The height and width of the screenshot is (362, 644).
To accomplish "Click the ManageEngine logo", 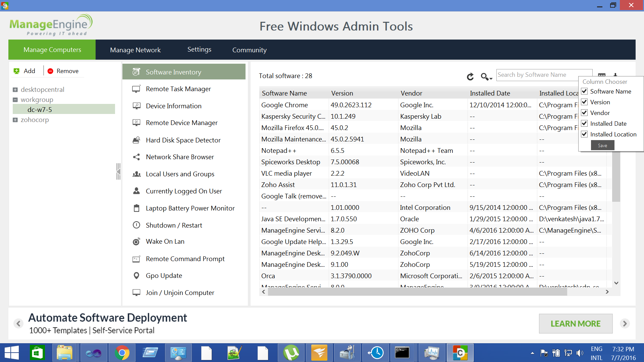I will click(x=51, y=25).
